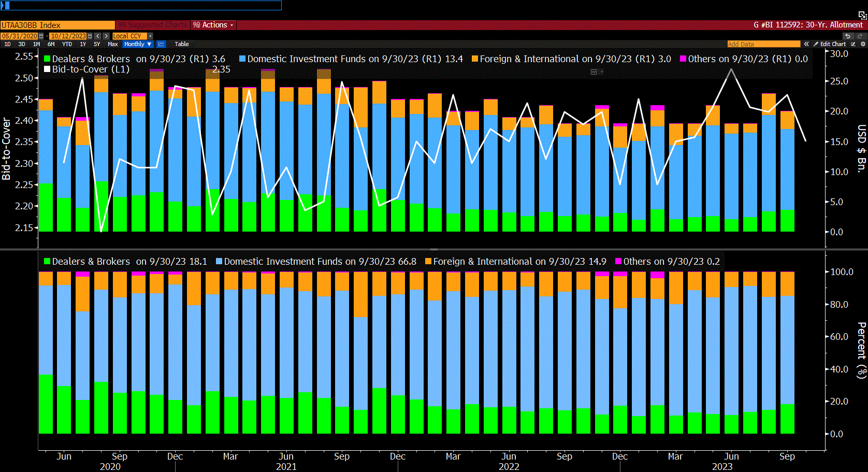Select the YTD range button

[x=68, y=44]
